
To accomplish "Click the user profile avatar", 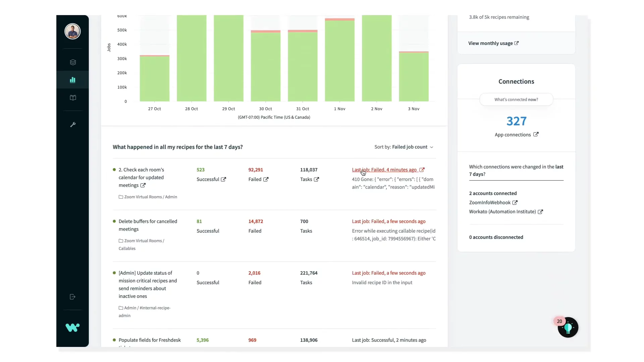I will 72,32.
